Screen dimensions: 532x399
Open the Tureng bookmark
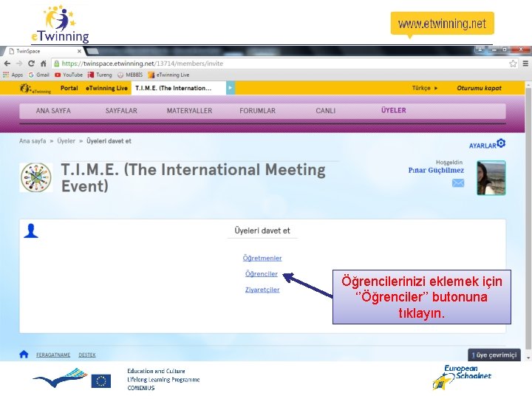pos(100,75)
